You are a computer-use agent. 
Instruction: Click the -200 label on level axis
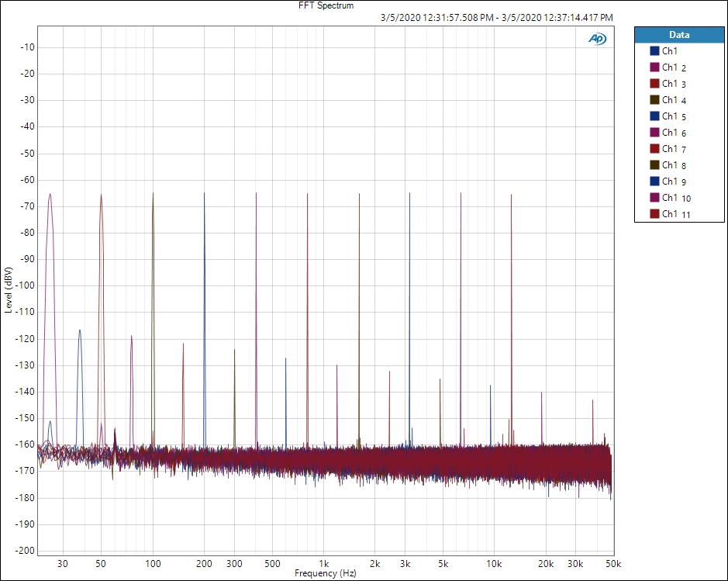click(x=25, y=550)
